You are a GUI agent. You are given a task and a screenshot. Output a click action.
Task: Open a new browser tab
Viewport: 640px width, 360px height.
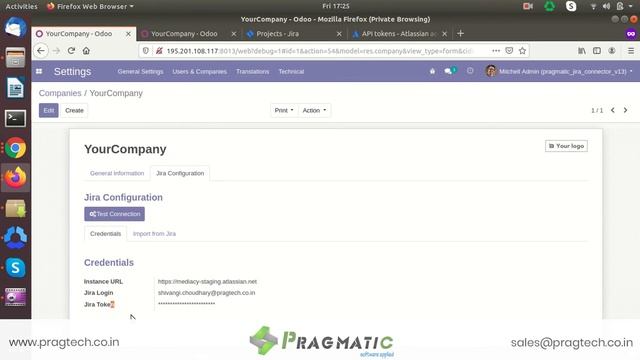click(460, 33)
